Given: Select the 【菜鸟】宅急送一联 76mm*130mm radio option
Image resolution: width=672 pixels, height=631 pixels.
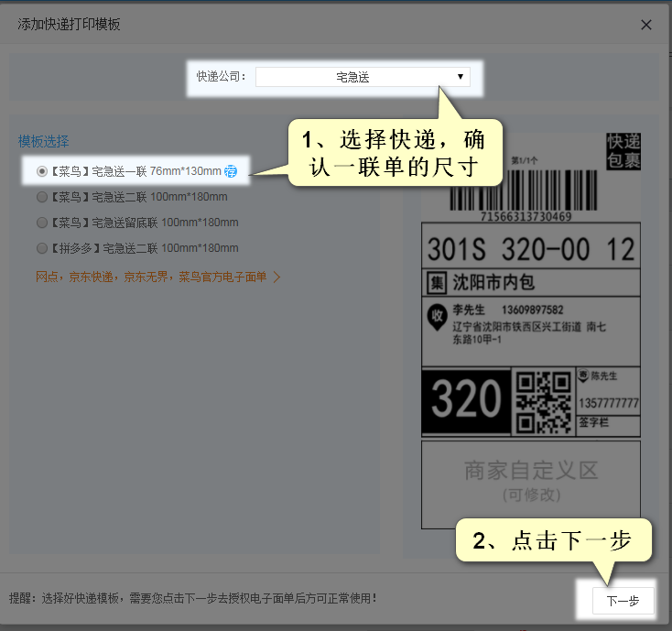Looking at the screenshot, I should (41, 171).
